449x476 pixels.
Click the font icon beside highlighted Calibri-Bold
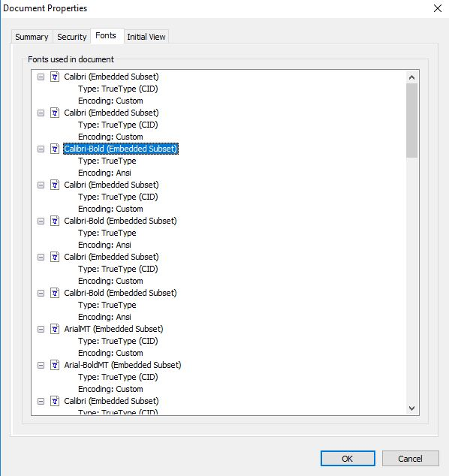click(55, 149)
